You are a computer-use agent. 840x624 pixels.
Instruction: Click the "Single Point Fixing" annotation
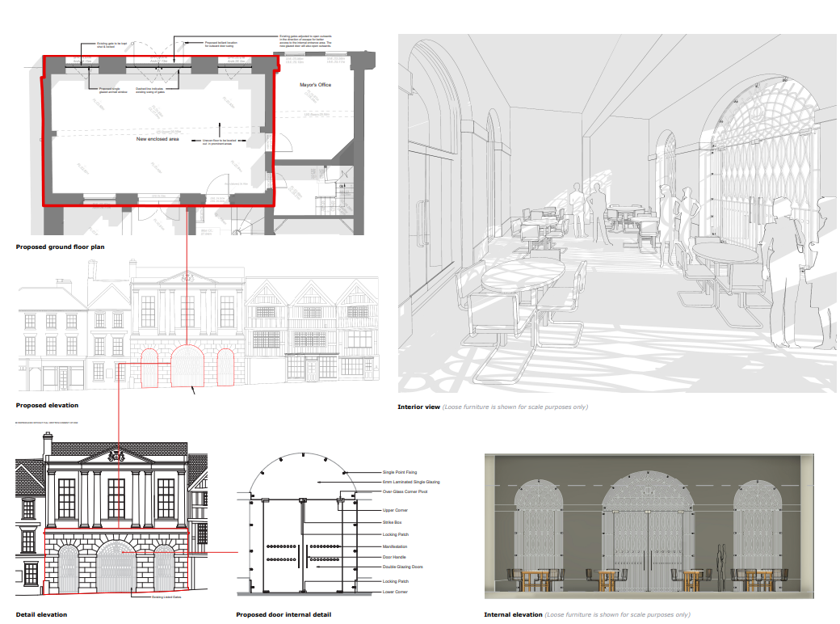pyautogui.click(x=400, y=472)
